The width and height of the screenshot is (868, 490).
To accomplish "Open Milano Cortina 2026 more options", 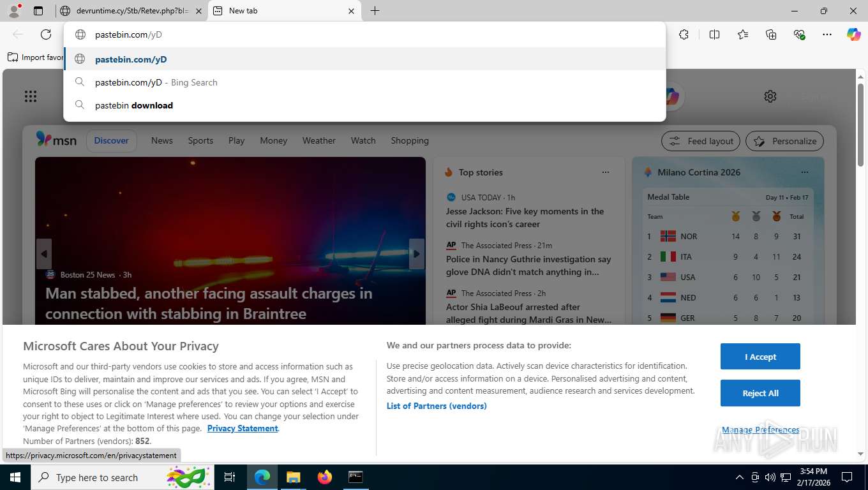I will point(805,172).
